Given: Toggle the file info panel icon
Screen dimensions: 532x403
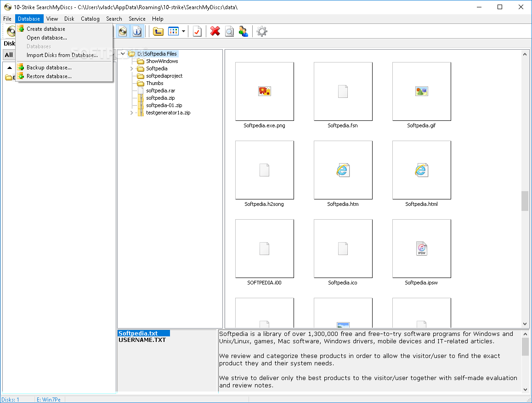Looking at the screenshot, I should click(137, 32).
